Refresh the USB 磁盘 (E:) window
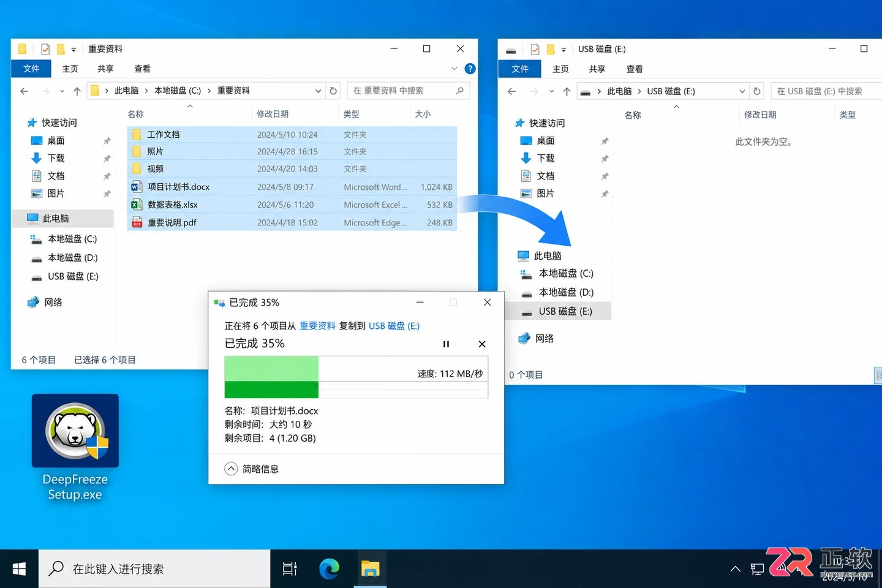 757,91
